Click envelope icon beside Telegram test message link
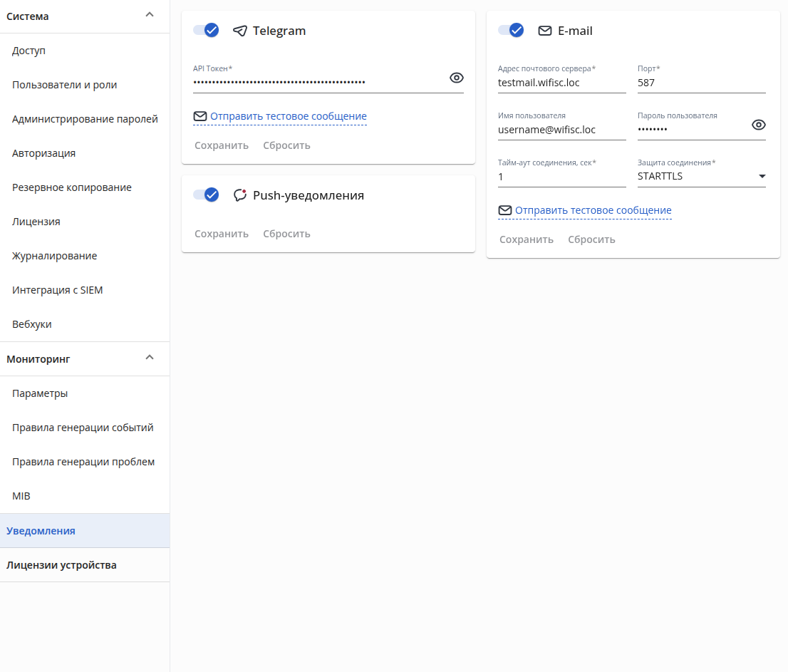This screenshot has height=672, width=788. 200,116
